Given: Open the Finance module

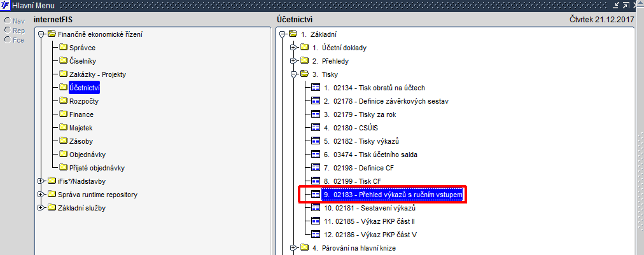Looking at the screenshot, I should (81, 114).
